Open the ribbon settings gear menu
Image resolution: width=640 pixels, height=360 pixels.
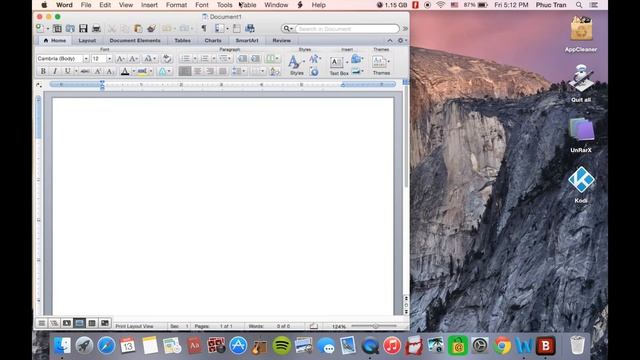(401, 40)
